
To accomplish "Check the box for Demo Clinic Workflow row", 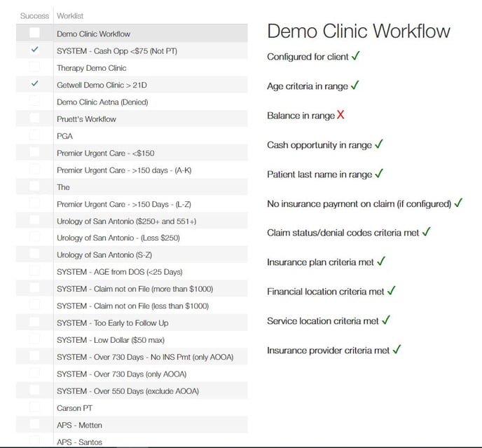I will [34, 34].
